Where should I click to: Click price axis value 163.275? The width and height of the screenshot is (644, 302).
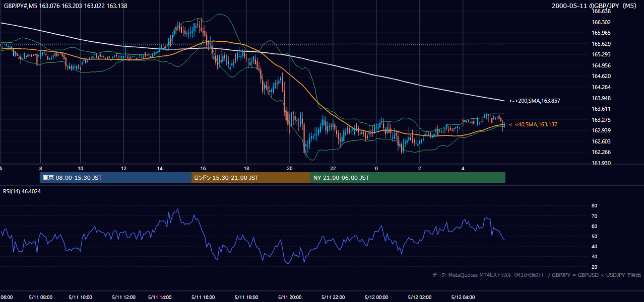pos(601,120)
